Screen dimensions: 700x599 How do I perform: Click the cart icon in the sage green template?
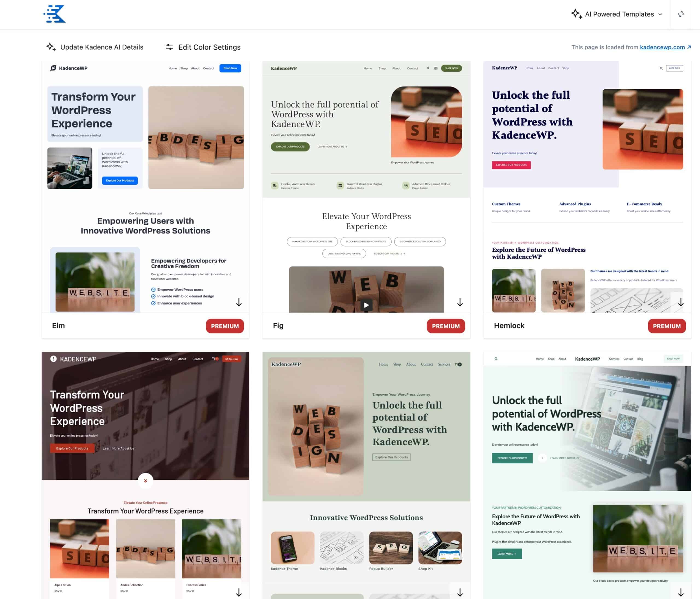pos(458,364)
